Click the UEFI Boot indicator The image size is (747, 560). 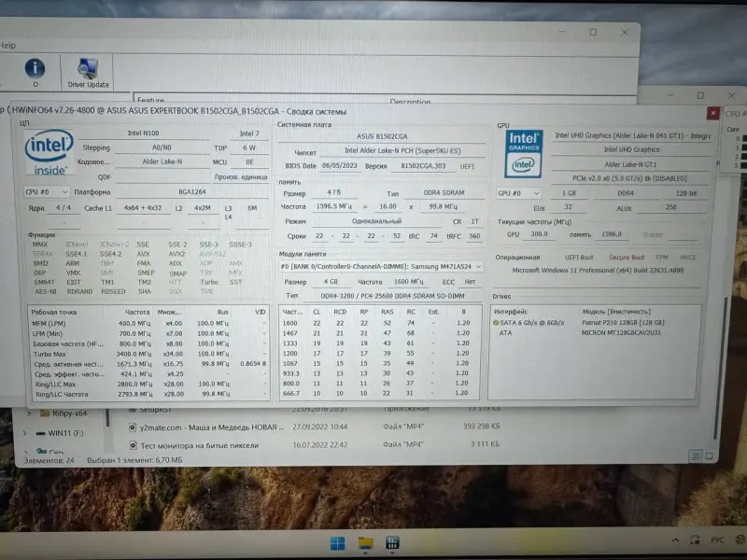[579, 258]
